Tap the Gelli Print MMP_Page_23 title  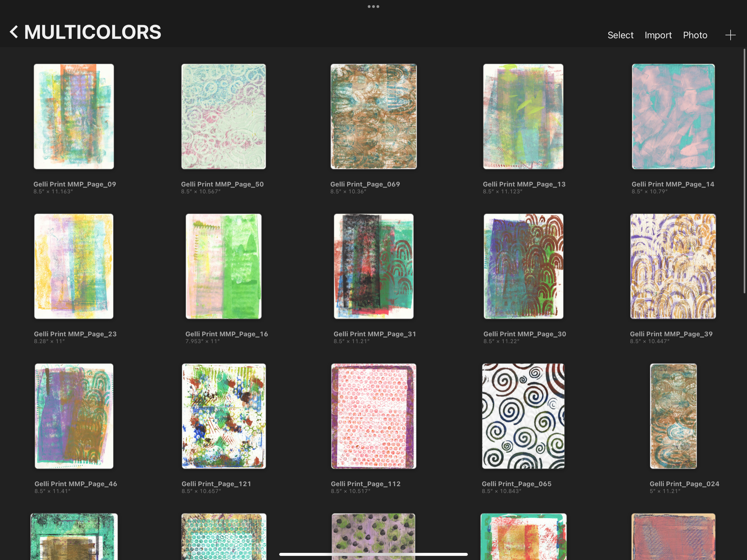point(75,334)
